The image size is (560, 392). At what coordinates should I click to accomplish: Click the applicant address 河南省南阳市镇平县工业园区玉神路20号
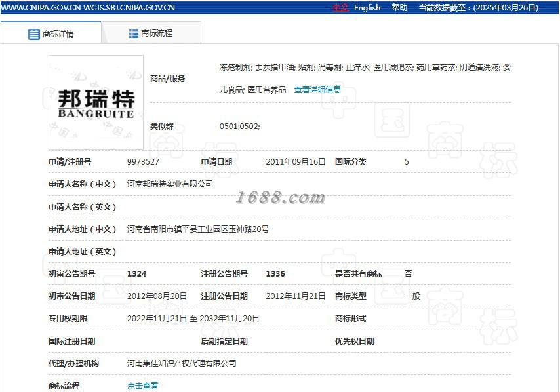pyautogui.click(x=198, y=229)
